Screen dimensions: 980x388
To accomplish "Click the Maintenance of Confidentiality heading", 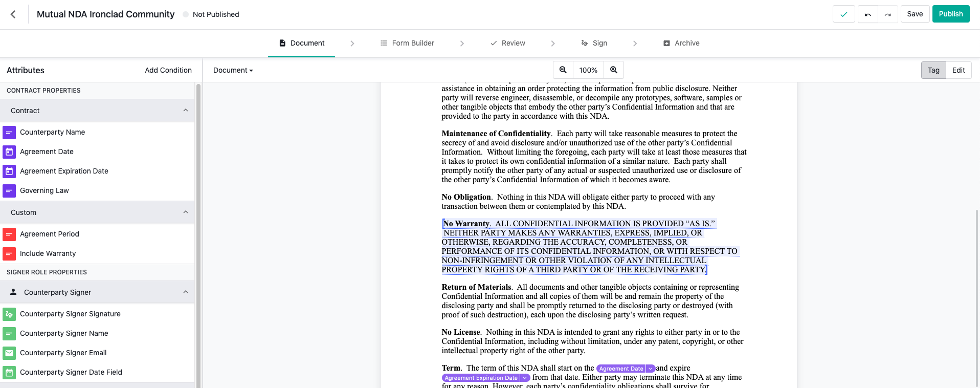I will (x=496, y=134).
